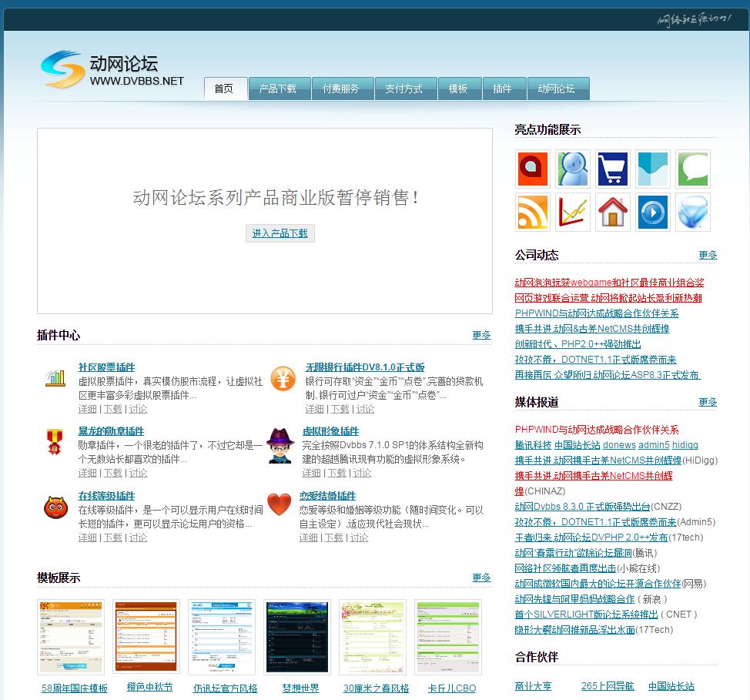
Task: Open 隐形大鳄动网推新品浮出水面 article
Action: coord(574,630)
